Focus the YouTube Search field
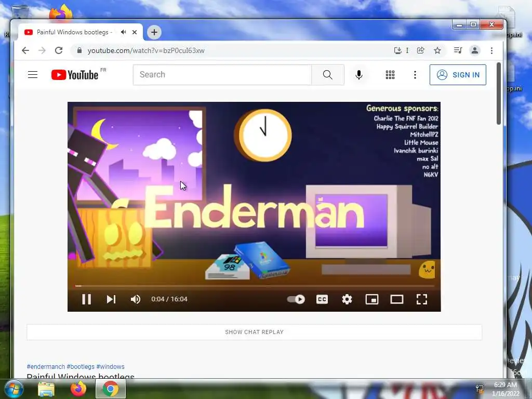The height and width of the screenshot is (399, 532). (x=222, y=75)
